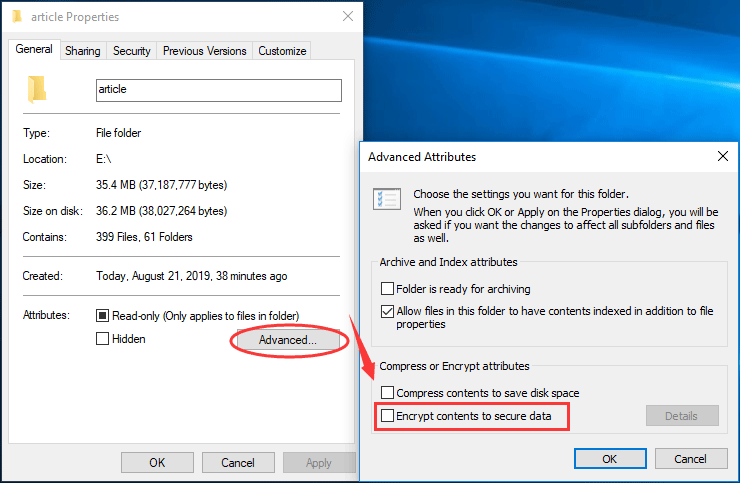Click the Advanced Attributes title text
Screen dimensions: 740x483
(x=422, y=157)
